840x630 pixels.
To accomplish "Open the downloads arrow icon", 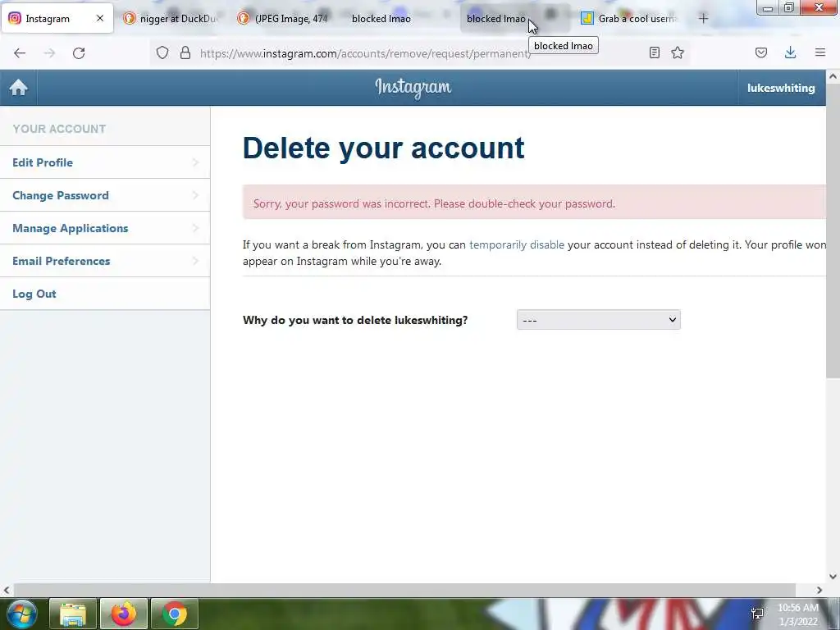I will [x=790, y=52].
